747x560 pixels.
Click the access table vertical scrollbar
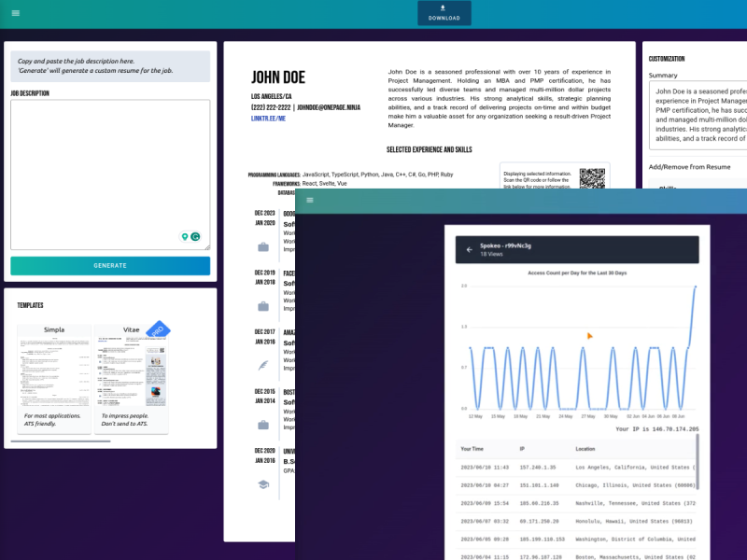(698, 462)
